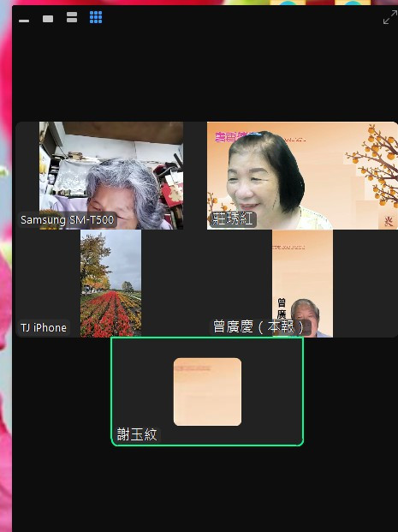Select 曾廣慶 (本報)'s video tile

pos(302,284)
